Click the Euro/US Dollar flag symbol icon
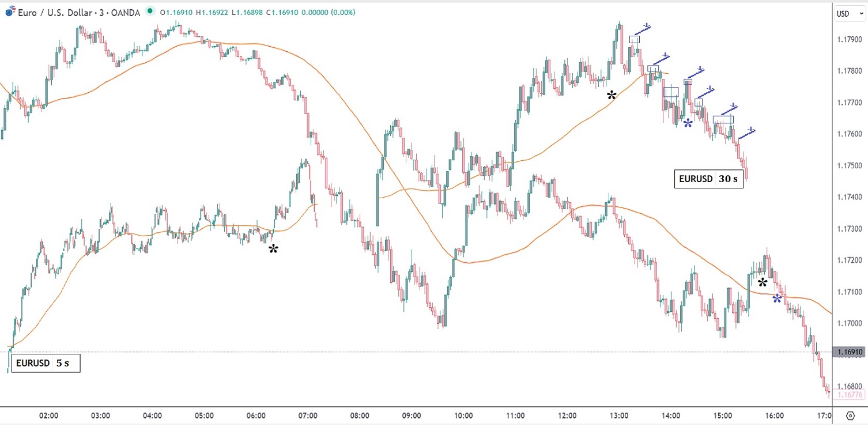 tap(10, 12)
